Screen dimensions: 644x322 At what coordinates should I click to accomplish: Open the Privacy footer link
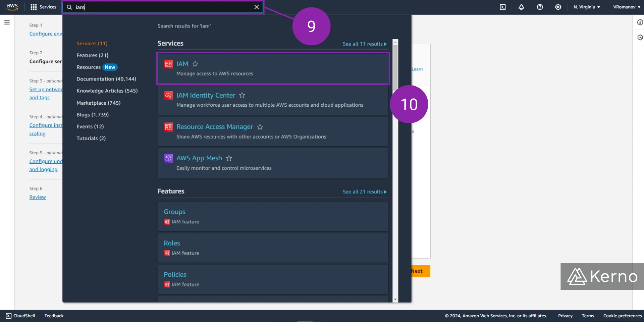565,316
